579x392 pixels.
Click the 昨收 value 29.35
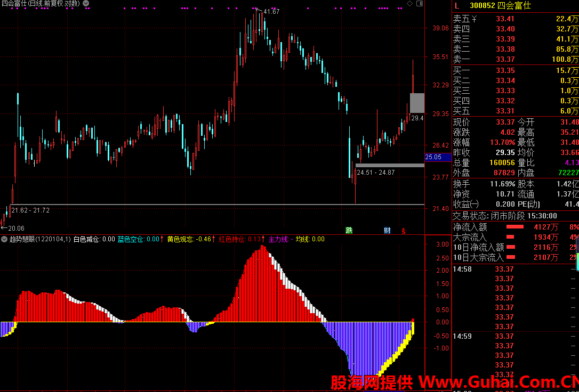(x=505, y=153)
